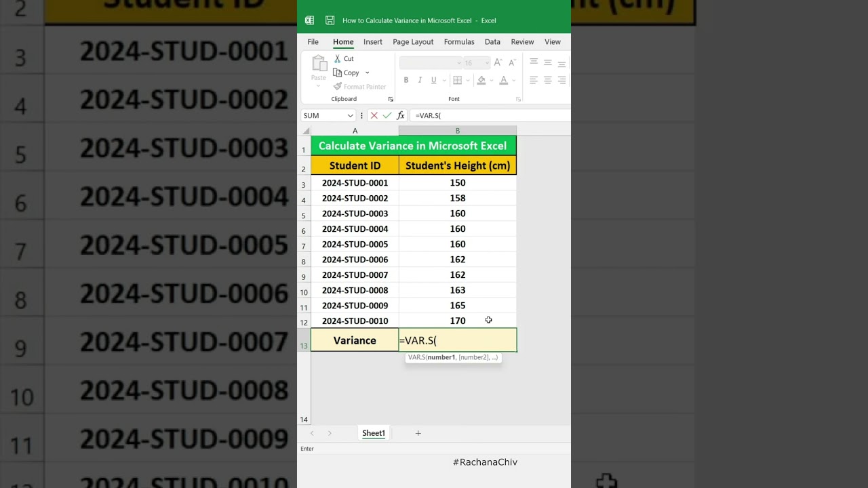The image size is (868, 488).
Task: Expand fill color dropdown arrow
Action: [x=492, y=80]
